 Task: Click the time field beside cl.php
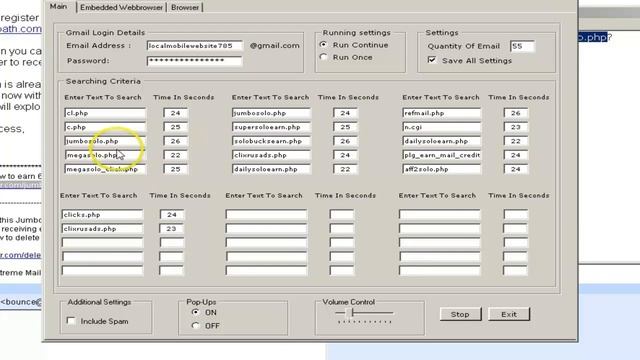(176, 113)
